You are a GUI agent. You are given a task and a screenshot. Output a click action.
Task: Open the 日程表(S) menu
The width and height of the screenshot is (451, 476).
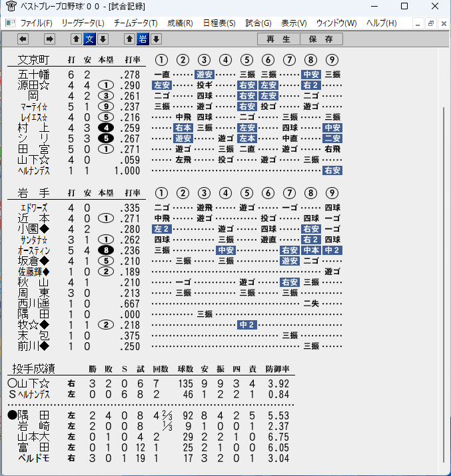[x=219, y=23]
